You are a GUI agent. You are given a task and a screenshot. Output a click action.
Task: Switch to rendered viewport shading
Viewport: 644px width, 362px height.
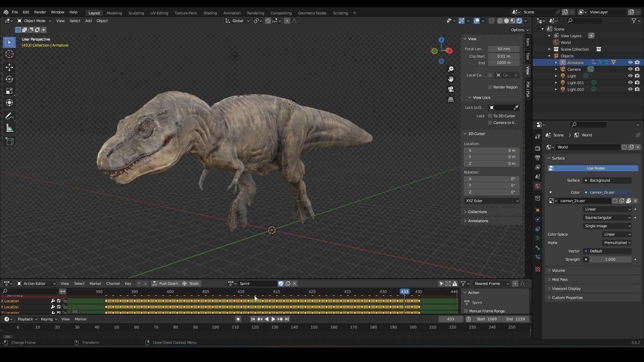pyautogui.click(x=519, y=21)
